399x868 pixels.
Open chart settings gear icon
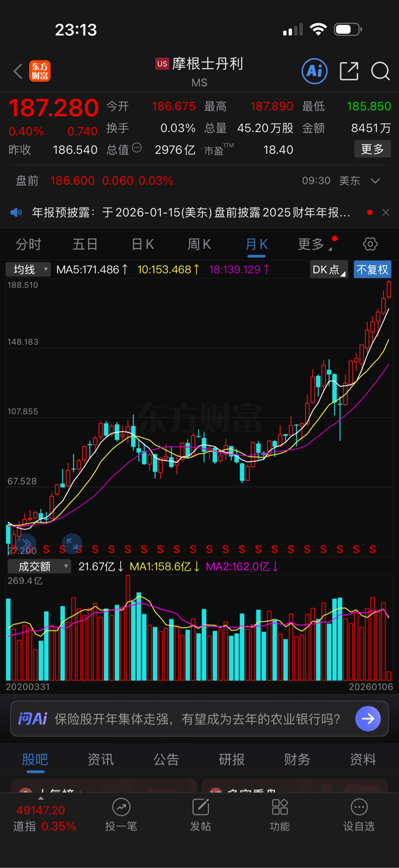coord(370,244)
